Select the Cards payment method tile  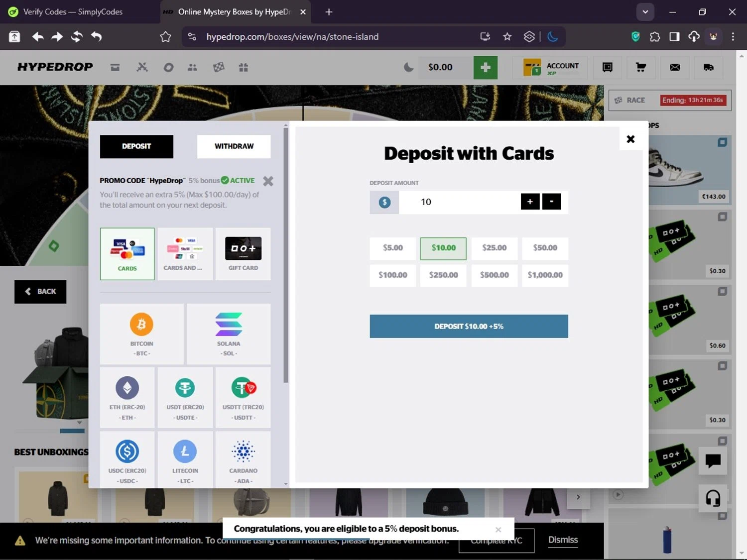point(127,254)
